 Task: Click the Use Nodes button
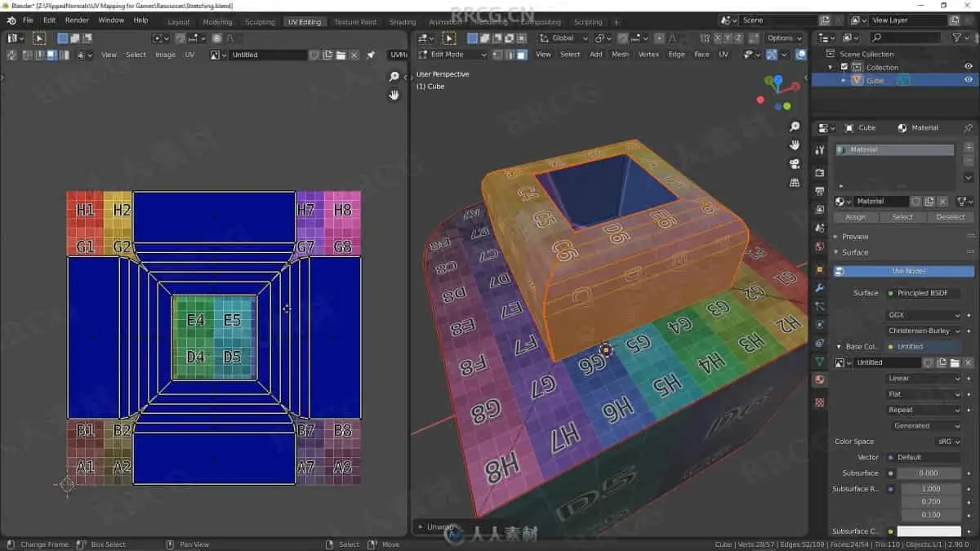pyautogui.click(x=904, y=271)
